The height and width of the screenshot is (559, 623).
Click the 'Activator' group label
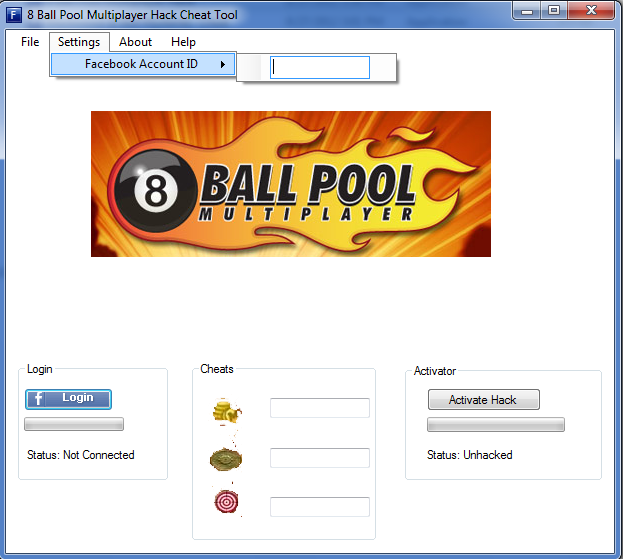click(435, 371)
